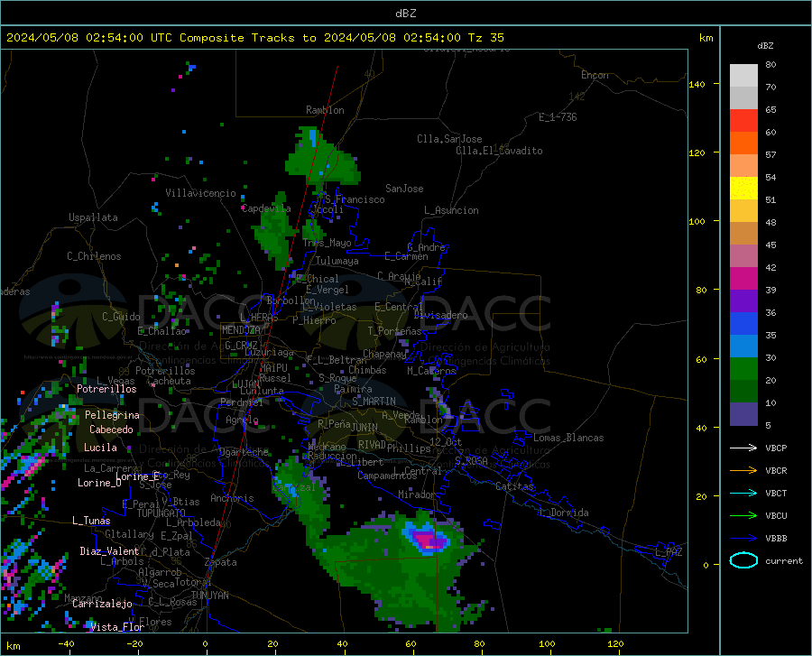Image resolution: width=812 pixels, height=656 pixels.
Task: Click the MAIPU map label
Action: click(273, 367)
